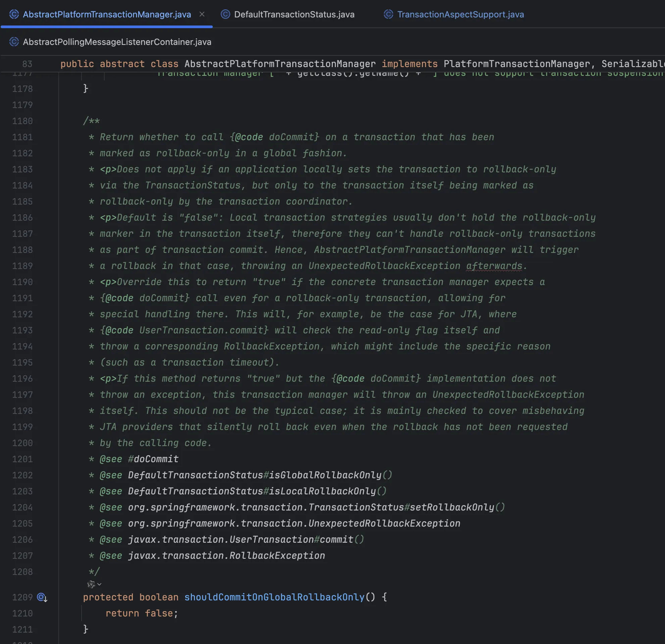The width and height of the screenshot is (665, 644).
Task: Follow the DefaultTransactionStatus#isGlobalRollbackOnly reference
Action: (x=325, y=475)
